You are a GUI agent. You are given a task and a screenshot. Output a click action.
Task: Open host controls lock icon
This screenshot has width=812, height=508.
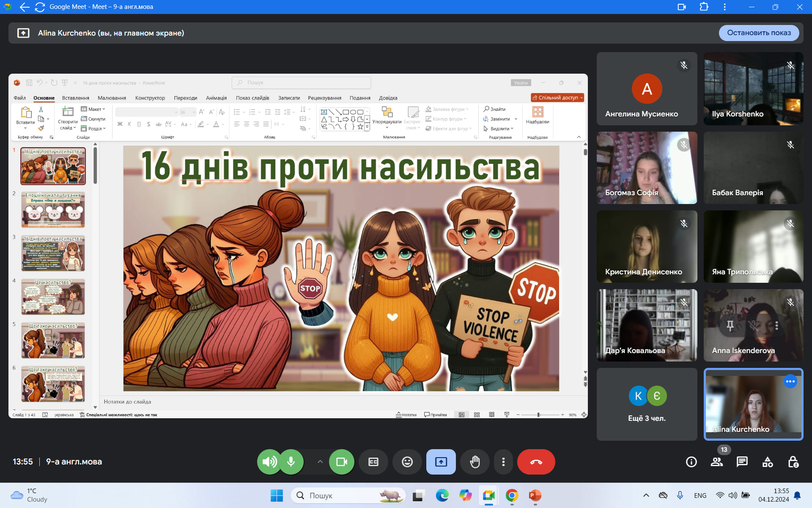click(x=793, y=462)
